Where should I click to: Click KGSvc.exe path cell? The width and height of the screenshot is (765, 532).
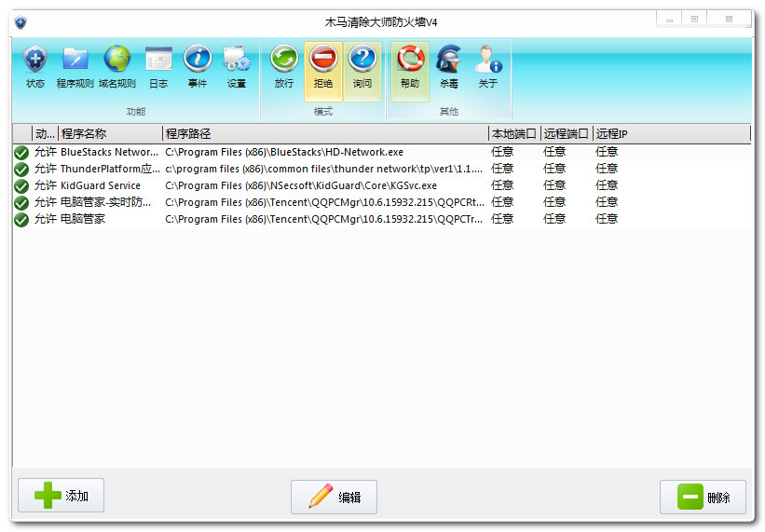(x=301, y=185)
